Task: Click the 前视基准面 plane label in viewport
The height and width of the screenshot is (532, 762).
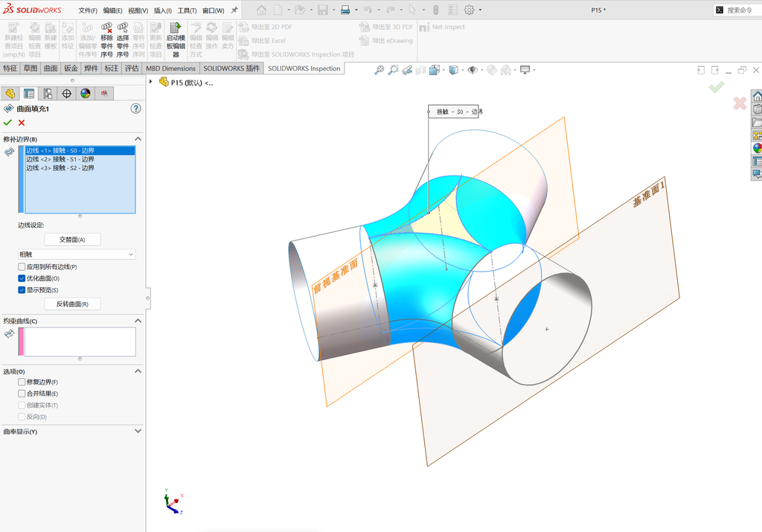Action: (336, 276)
